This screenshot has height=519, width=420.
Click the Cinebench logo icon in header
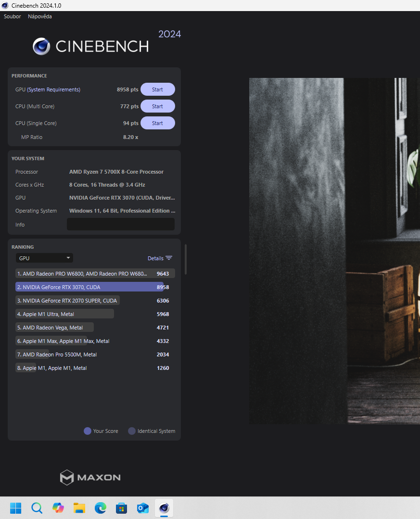point(41,46)
